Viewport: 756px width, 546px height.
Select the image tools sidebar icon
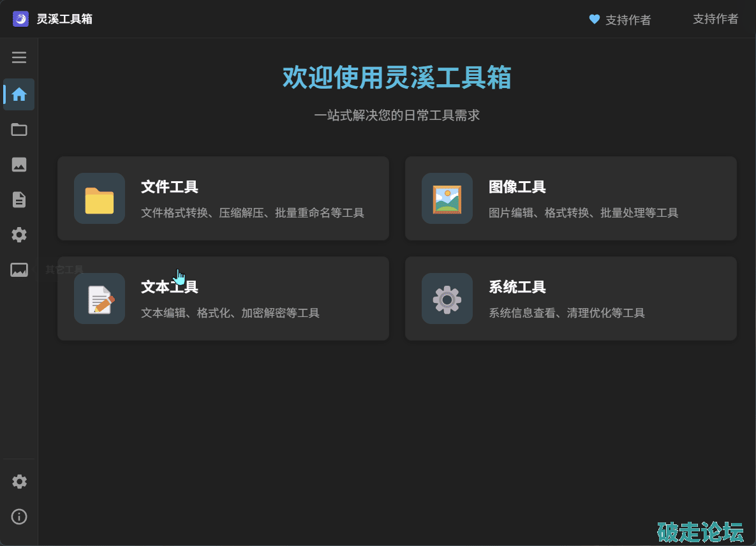point(19,165)
